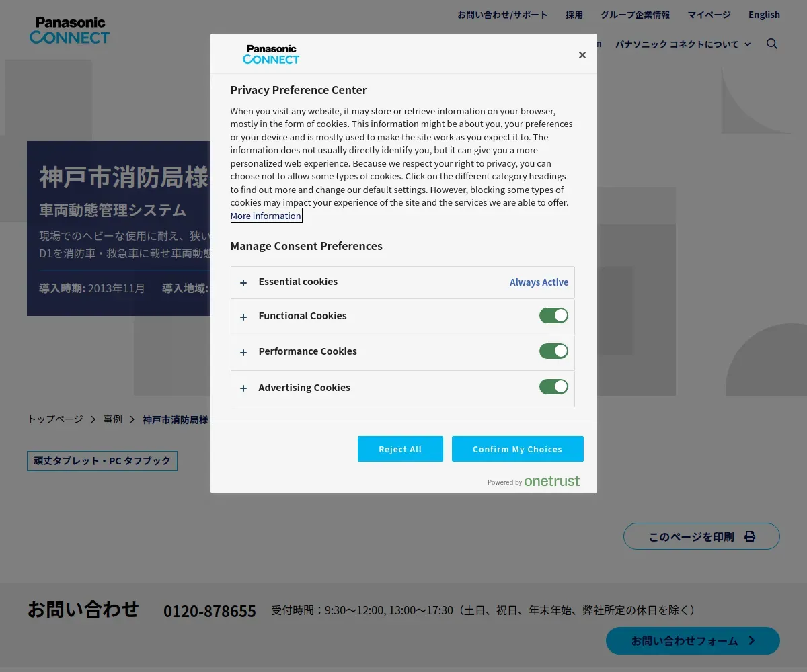
Task: Go to 事例 breadcrumb link
Action: (x=113, y=419)
